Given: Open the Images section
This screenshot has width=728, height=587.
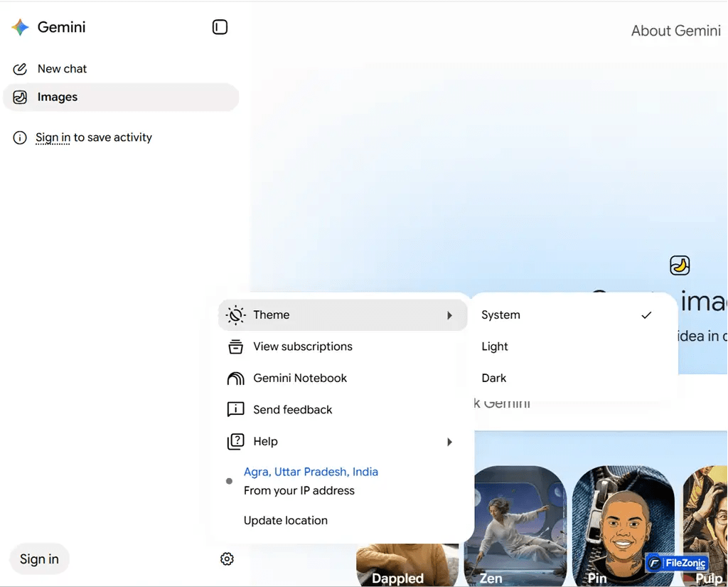Looking at the screenshot, I should tap(121, 97).
